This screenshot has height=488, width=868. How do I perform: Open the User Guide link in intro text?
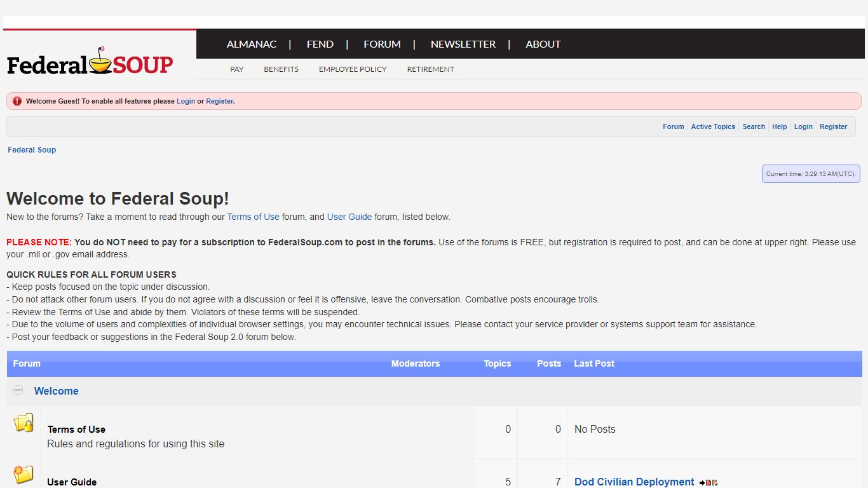click(x=349, y=217)
